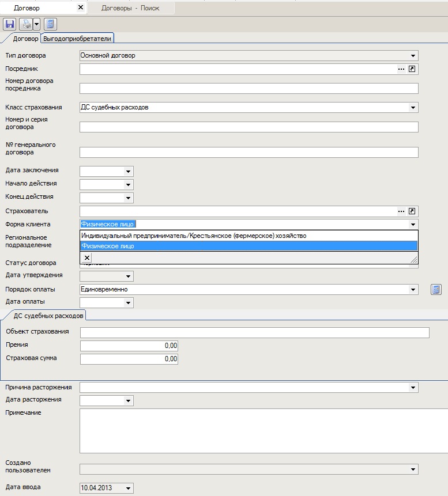Clear the selection with the dropdown list X button
The width and height of the screenshot is (448, 496).
pyautogui.click(x=86, y=258)
